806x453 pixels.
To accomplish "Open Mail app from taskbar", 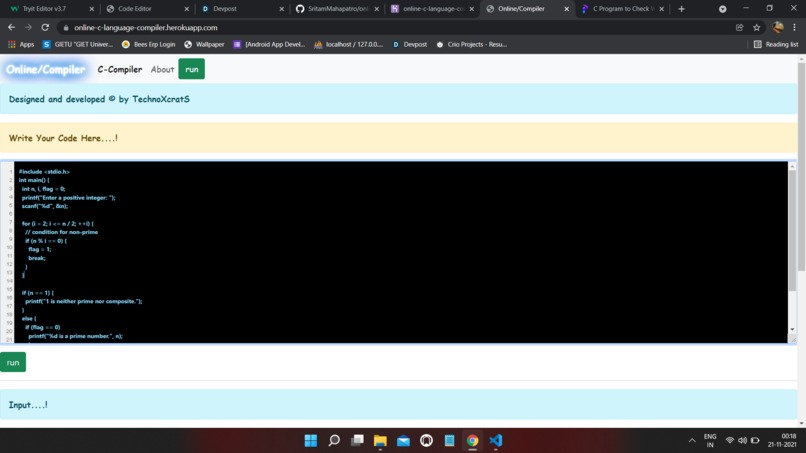I will (404, 441).
